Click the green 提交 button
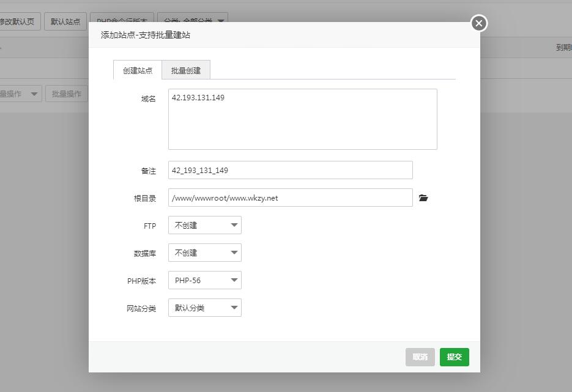The width and height of the screenshot is (572, 392). [454, 357]
